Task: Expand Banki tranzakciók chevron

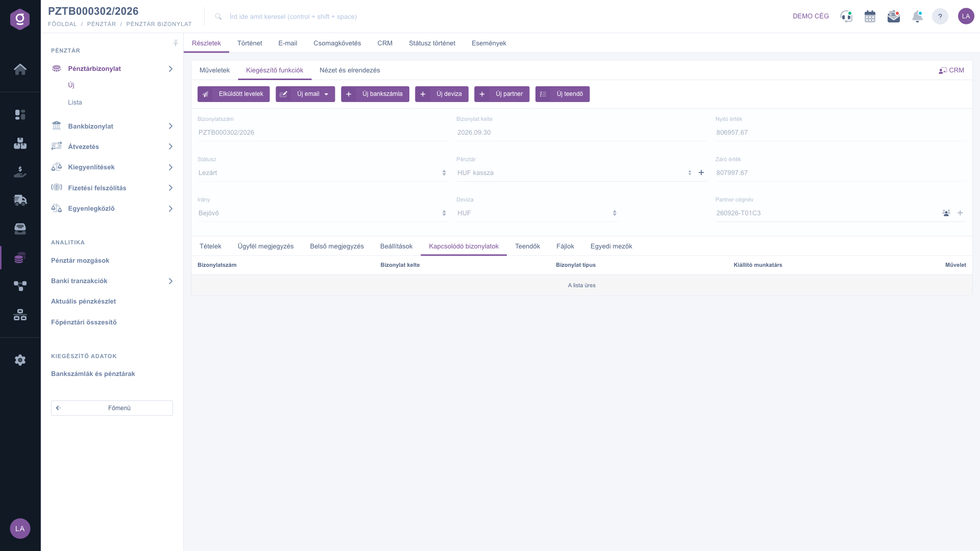Action: click(171, 281)
